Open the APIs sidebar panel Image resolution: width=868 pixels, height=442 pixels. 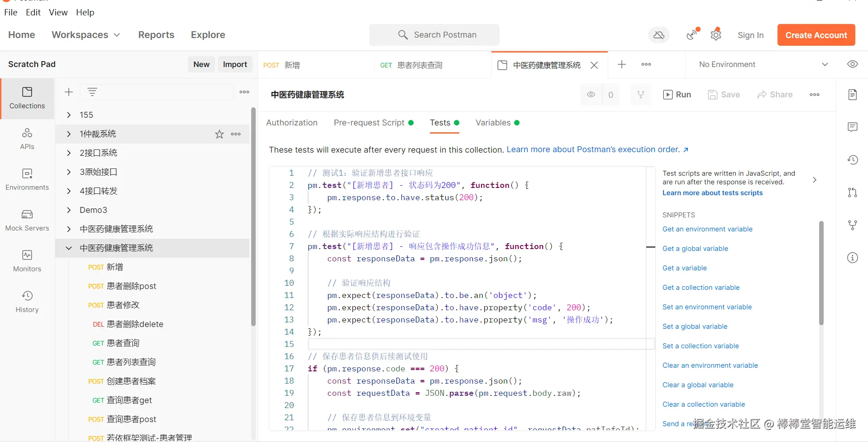(27, 139)
